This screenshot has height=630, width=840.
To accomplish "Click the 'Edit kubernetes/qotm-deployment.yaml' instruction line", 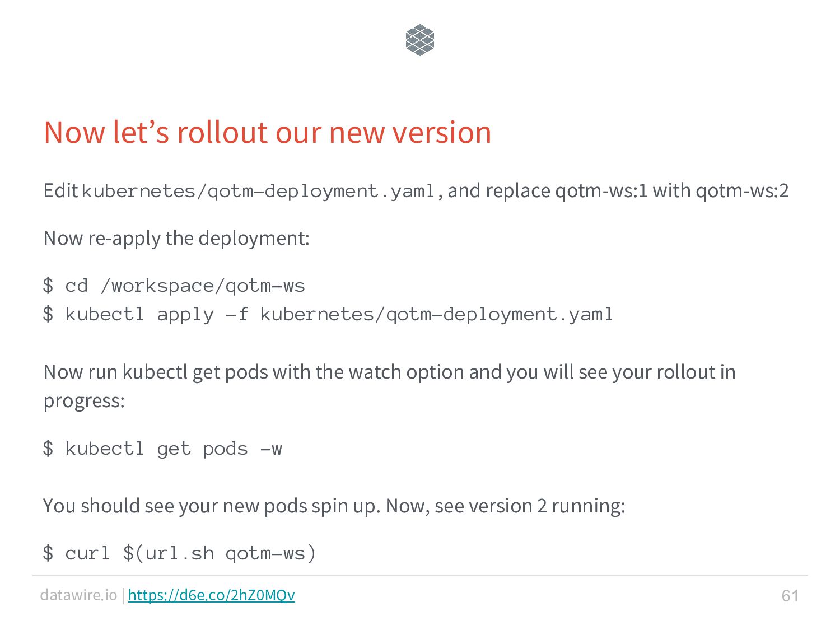I will [416, 191].
